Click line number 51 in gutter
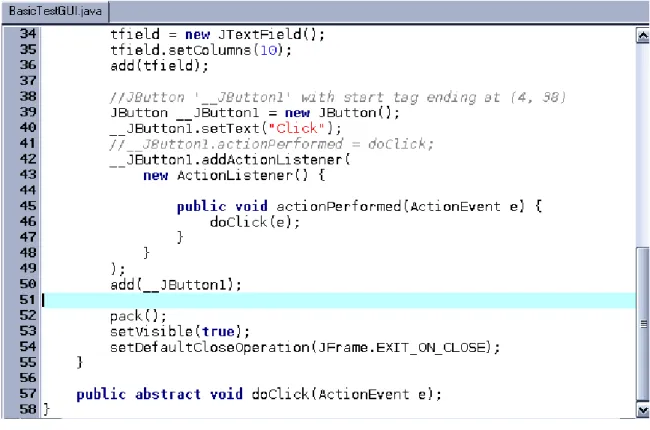 pyautogui.click(x=28, y=299)
